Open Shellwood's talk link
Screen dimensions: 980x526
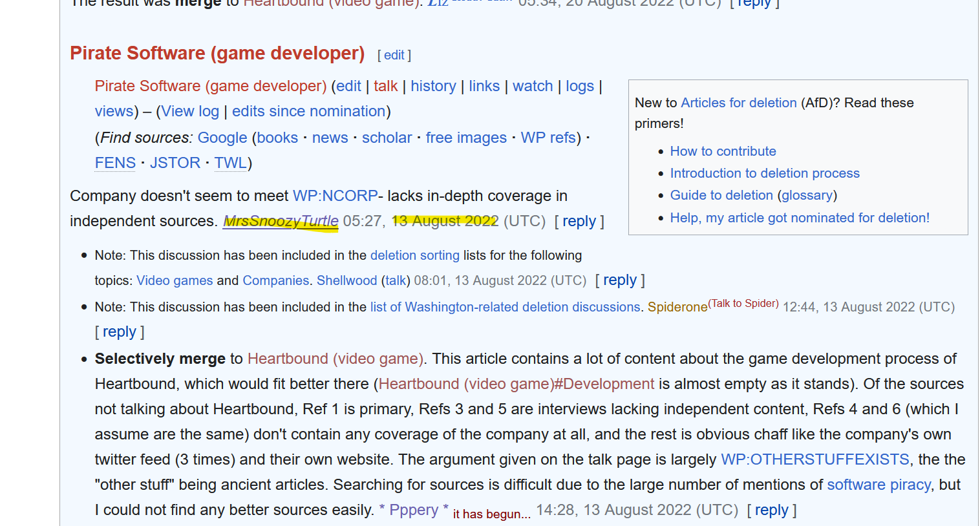396,280
